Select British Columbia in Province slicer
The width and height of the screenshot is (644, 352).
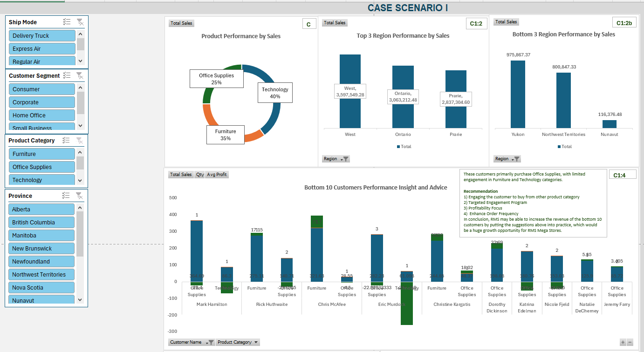[41, 222]
